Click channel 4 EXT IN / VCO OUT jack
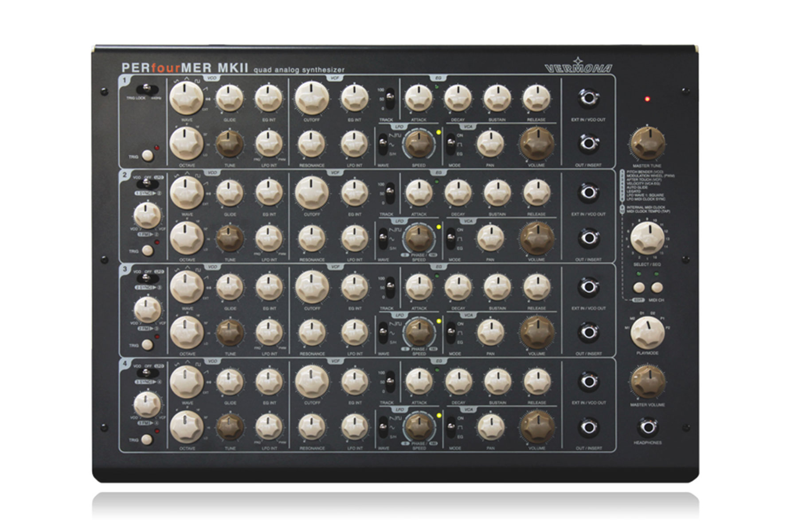This screenshot has height=532, width=798. [589, 381]
